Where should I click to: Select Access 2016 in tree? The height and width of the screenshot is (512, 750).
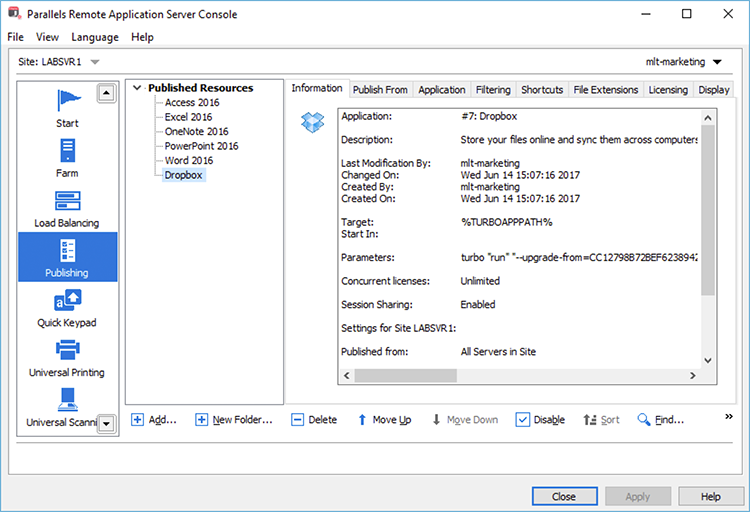coord(192,102)
